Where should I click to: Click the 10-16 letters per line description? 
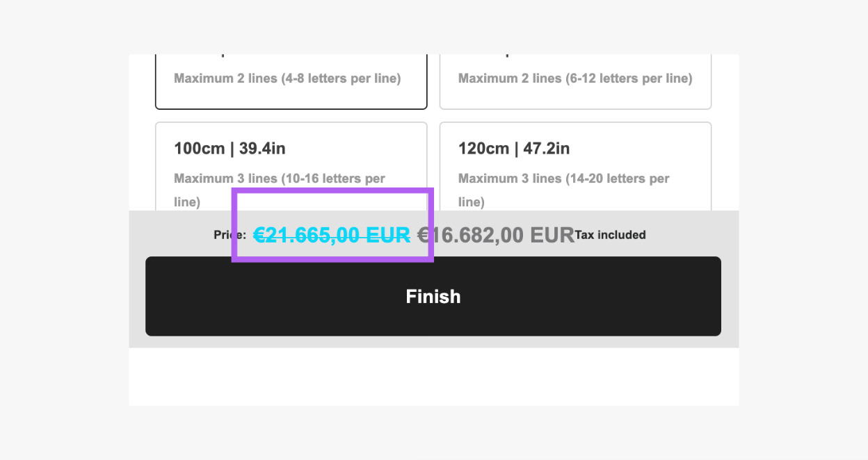[279, 179]
